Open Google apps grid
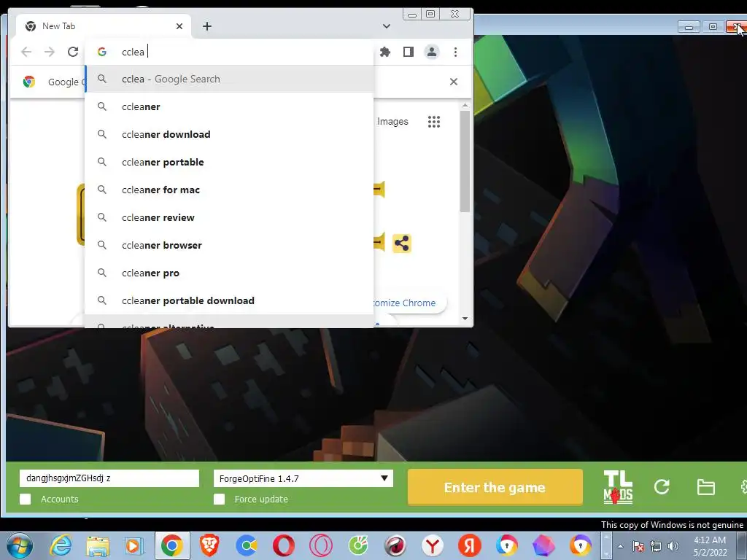Screen dimensions: 747x560 click(434, 122)
